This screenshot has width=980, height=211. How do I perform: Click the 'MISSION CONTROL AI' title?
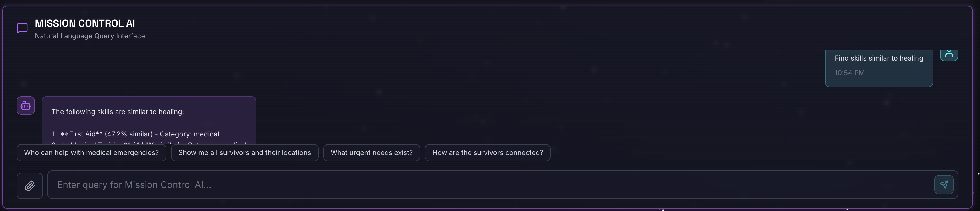click(x=85, y=23)
